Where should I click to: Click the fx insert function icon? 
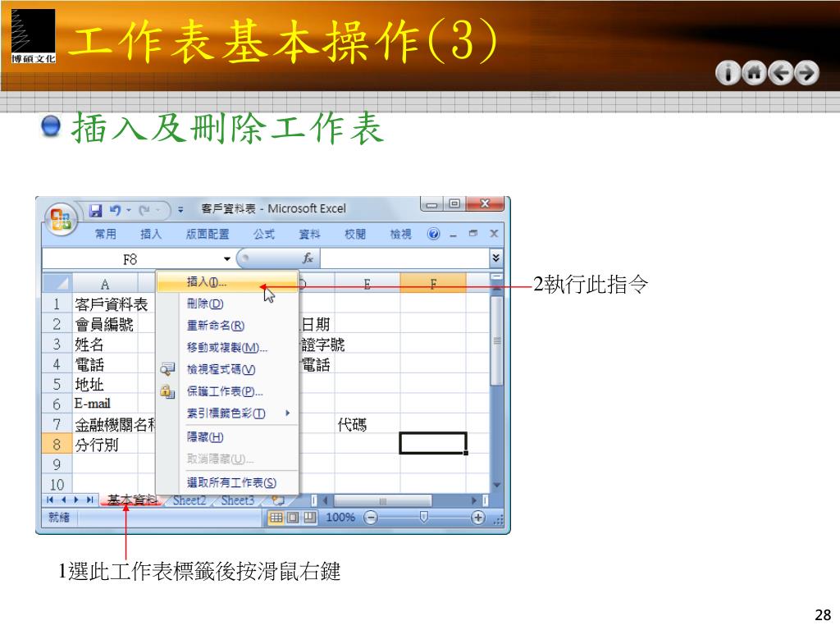point(308,258)
